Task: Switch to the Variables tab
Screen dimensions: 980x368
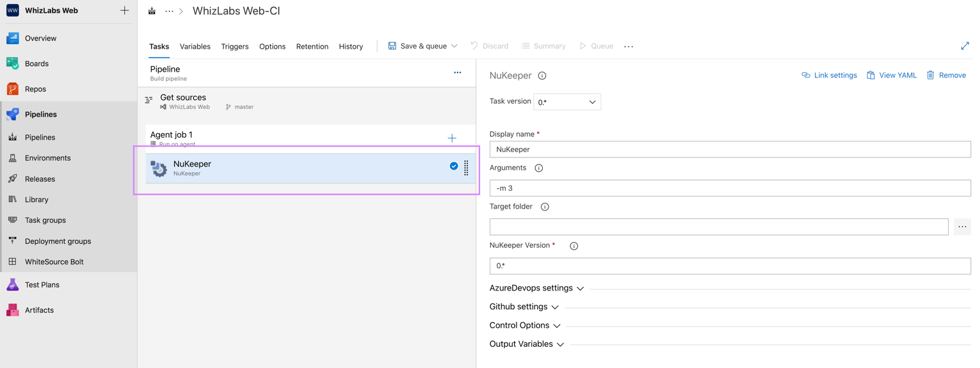Action: [x=195, y=46]
